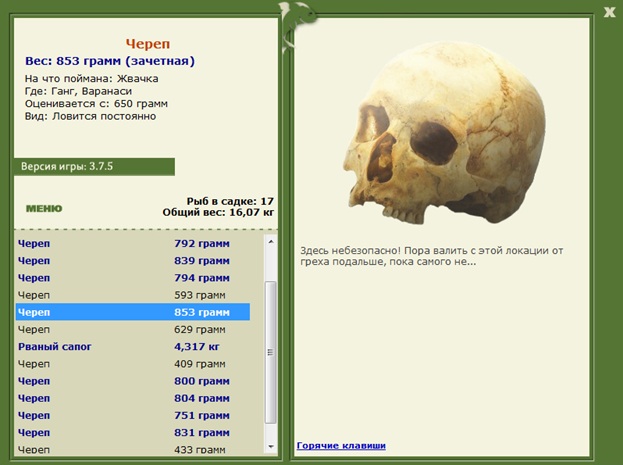Select the Череп 751 грамм entry
Viewport: 623px width, 465px height.
133,415
